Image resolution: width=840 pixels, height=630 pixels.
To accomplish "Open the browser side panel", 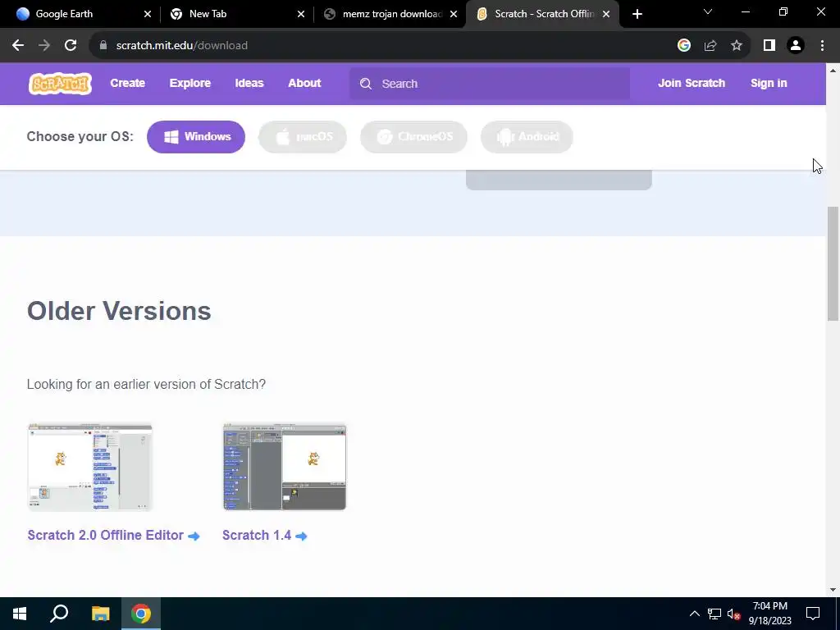I will point(769,46).
